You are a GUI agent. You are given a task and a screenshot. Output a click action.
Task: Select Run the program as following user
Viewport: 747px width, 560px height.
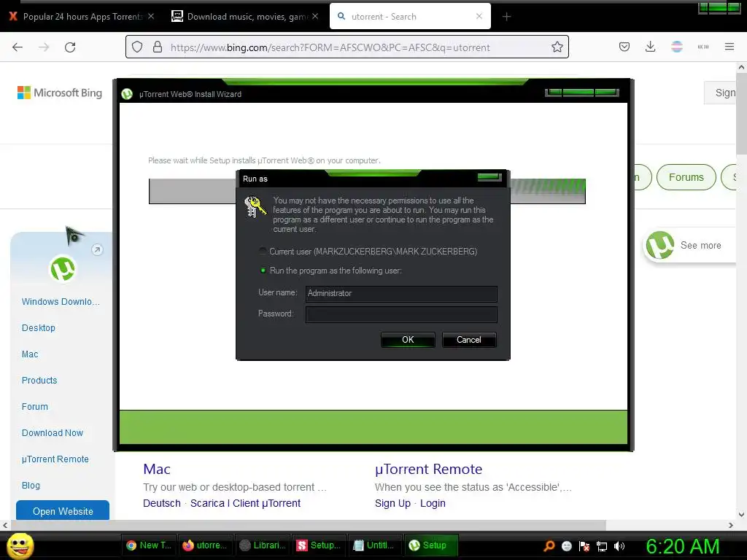[263, 270]
